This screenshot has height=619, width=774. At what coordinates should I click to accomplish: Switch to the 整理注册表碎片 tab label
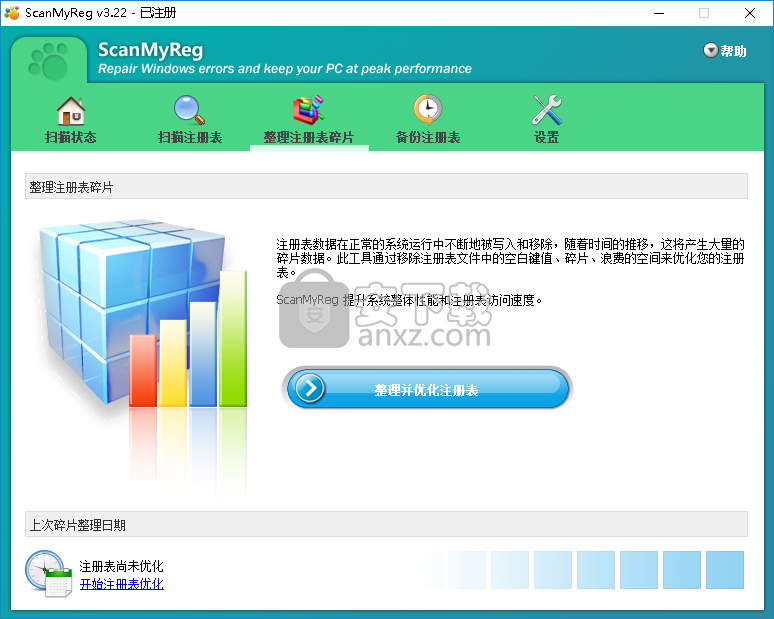309,137
